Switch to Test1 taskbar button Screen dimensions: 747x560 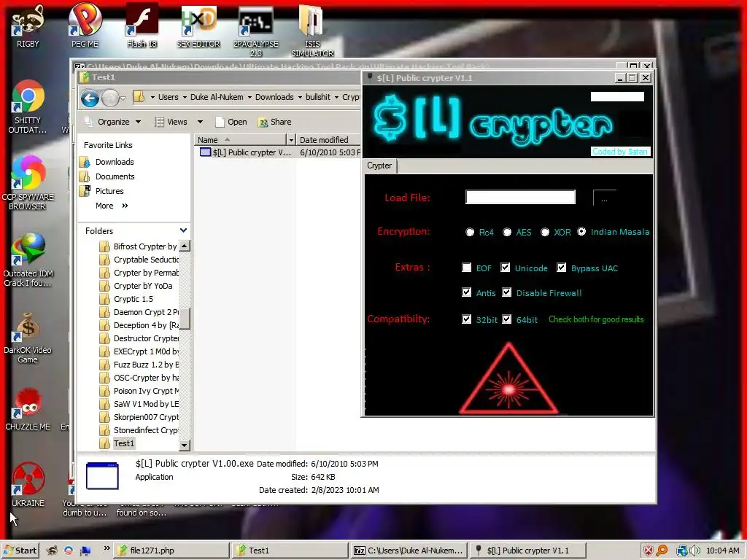290,551
